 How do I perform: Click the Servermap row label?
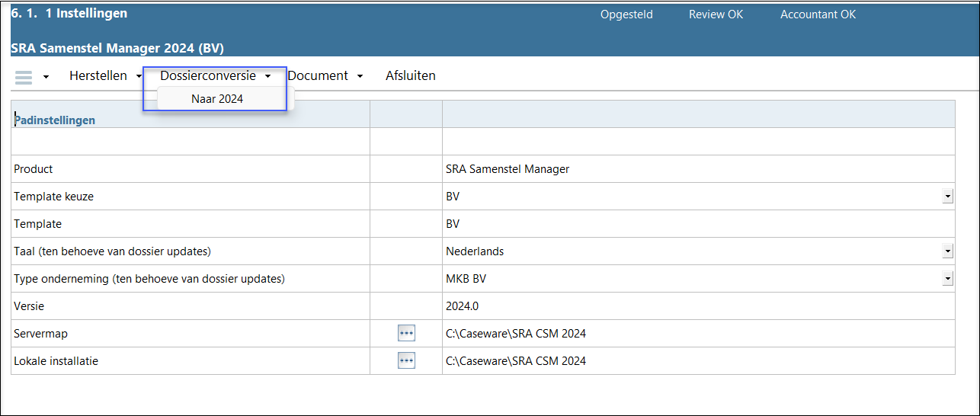40,334
